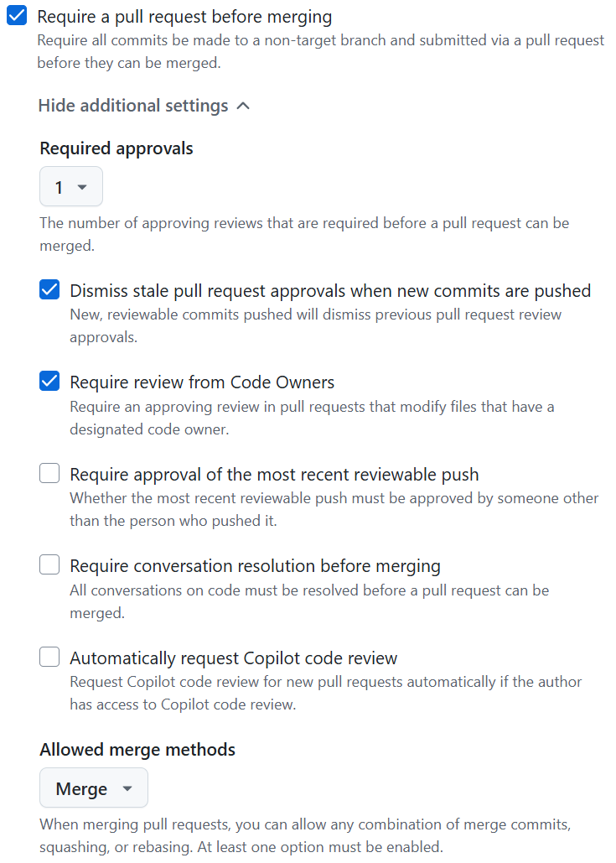Click the Require approval of most recent reviewable push label
616x863 pixels.
pos(274,475)
